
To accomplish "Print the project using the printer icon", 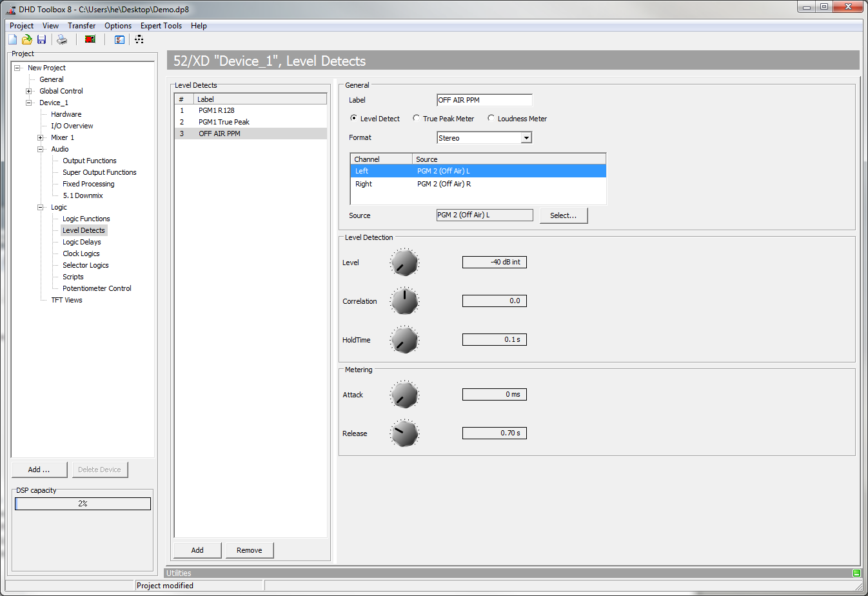I will 61,39.
